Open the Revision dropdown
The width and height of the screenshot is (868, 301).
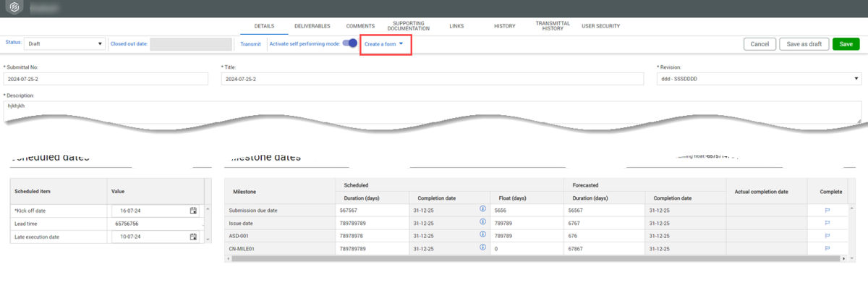coord(758,78)
